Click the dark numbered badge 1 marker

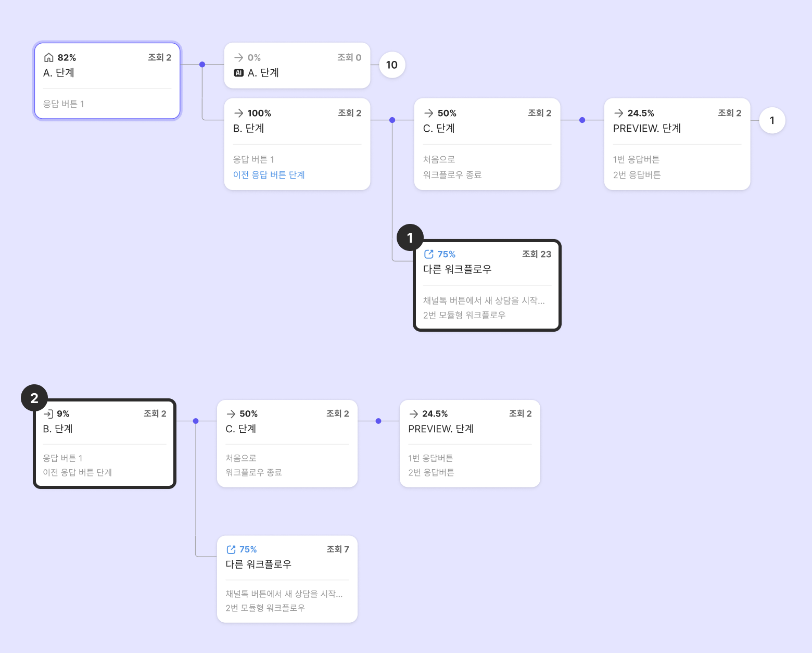point(410,238)
